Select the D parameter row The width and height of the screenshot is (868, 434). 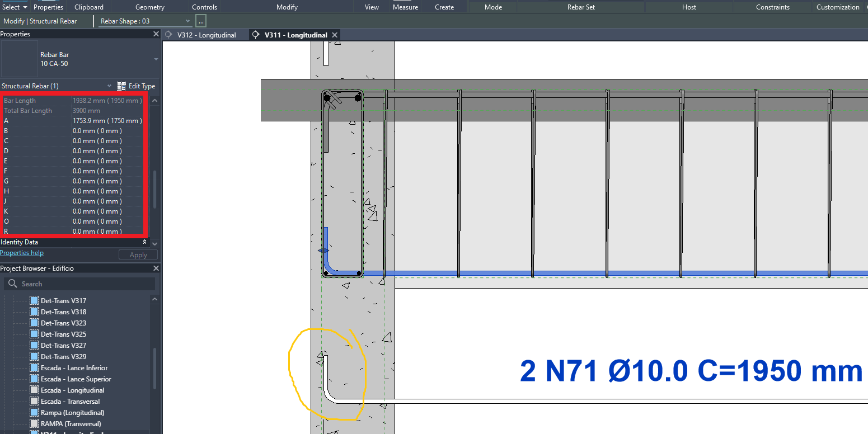(x=73, y=151)
